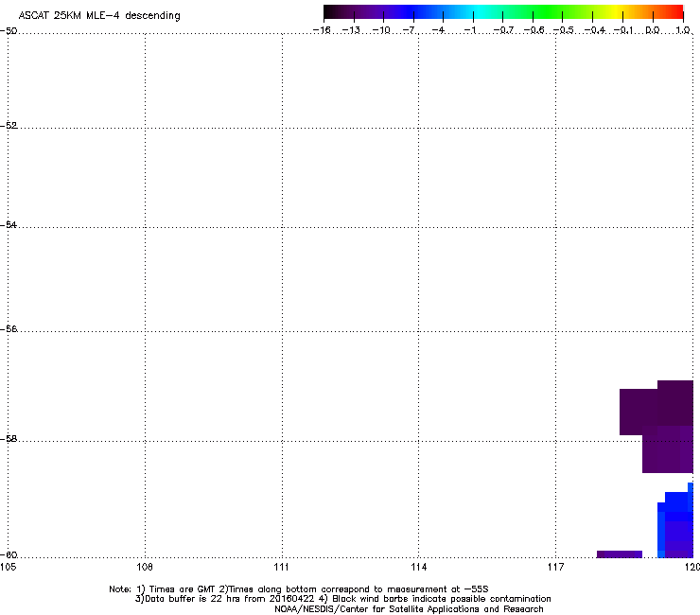Click the -54 latitude label
This screenshot has height=615, width=700.
pyautogui.click(x=9, y=224)
